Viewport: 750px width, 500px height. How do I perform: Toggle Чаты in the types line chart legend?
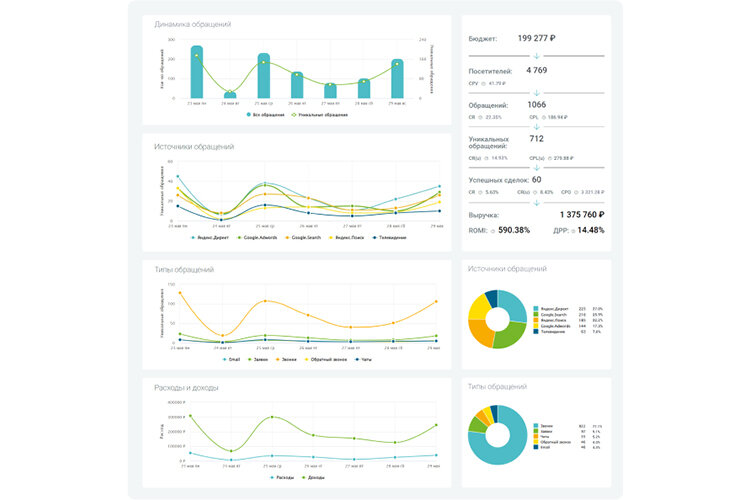[363, 359]
